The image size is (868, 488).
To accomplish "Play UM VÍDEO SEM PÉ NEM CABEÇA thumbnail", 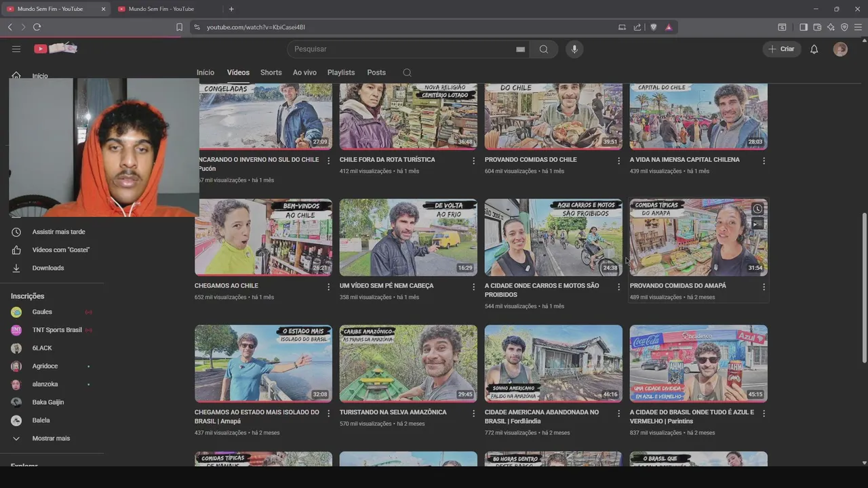I will 408,237.
